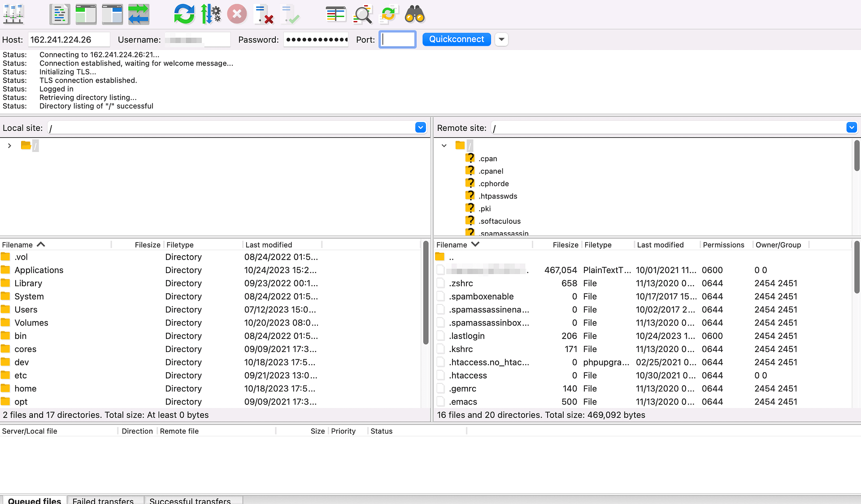
Task: Toggle transfer queue display icon
Action: click(x=139, y=14)
